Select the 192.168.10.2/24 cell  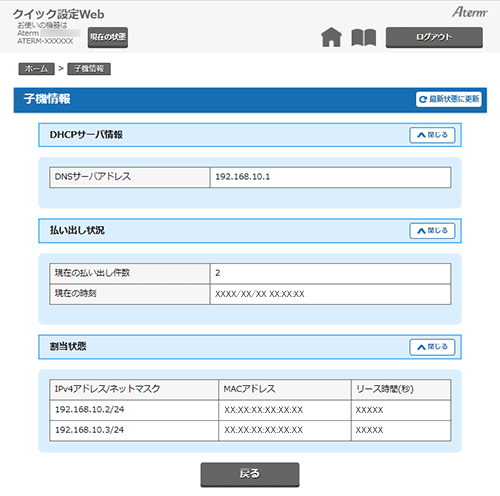click(x=134, y=410)
